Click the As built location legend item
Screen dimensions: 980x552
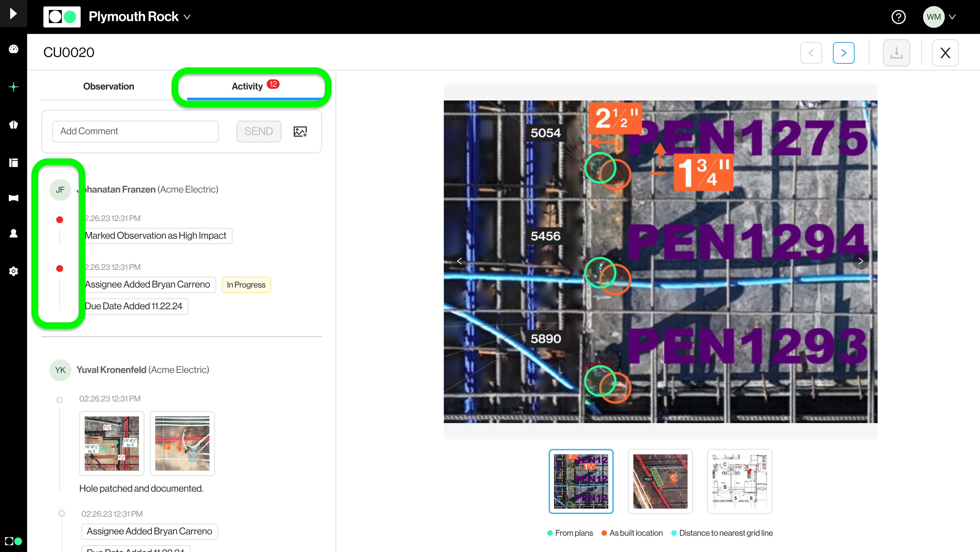[x=632, y=533]
